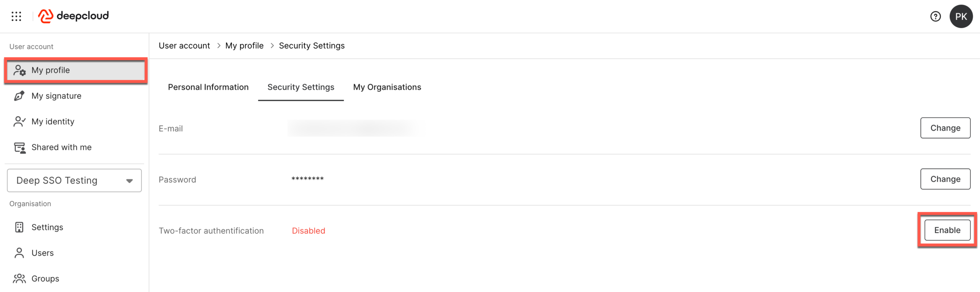Click Change button for E-mail

[x=945, y=128]
